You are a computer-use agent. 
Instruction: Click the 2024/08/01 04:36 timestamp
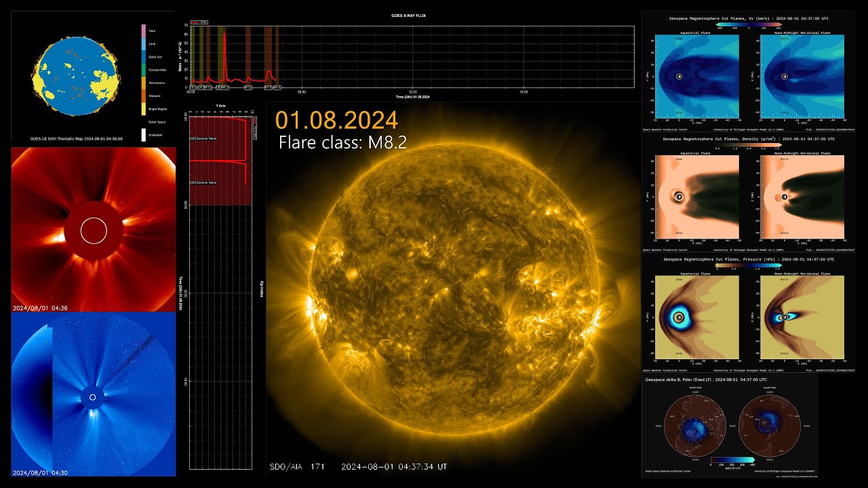[x=40, y=308]
